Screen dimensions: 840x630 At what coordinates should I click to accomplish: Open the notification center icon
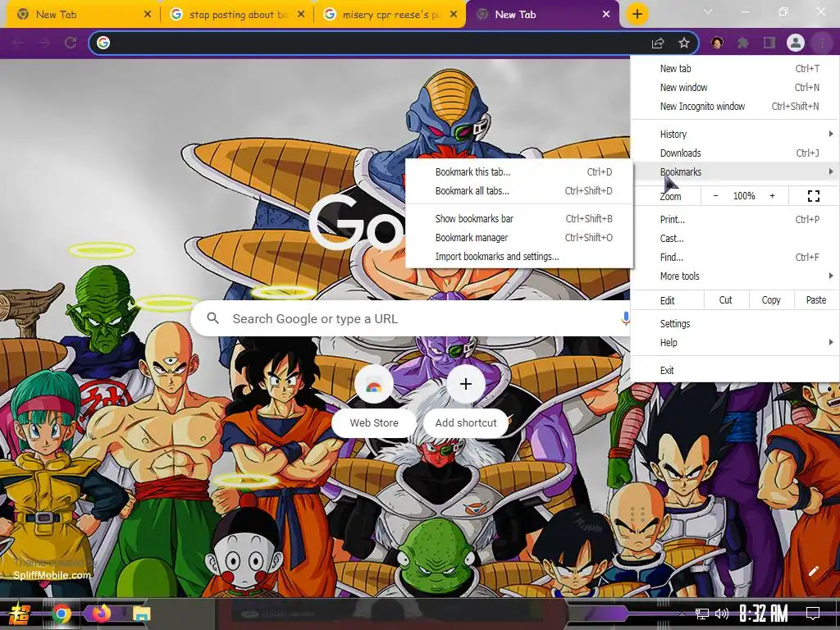point(813,614)
